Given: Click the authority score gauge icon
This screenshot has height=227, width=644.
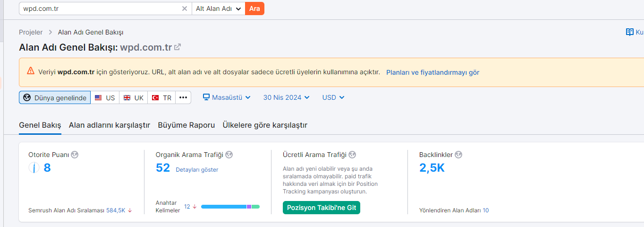Looking at the screenshot, I should [34, 168].
